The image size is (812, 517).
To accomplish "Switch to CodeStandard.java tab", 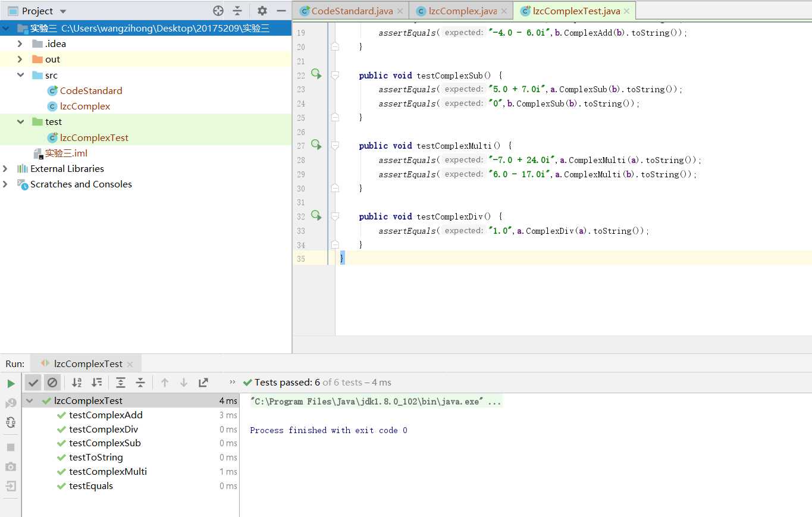I will tap(352, 11).
